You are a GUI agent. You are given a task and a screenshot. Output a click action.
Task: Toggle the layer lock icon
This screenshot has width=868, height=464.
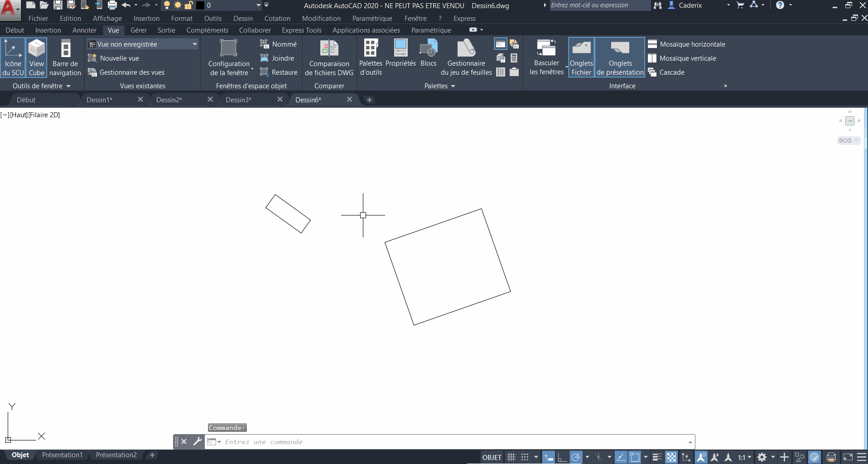click(x=188, y=5)
